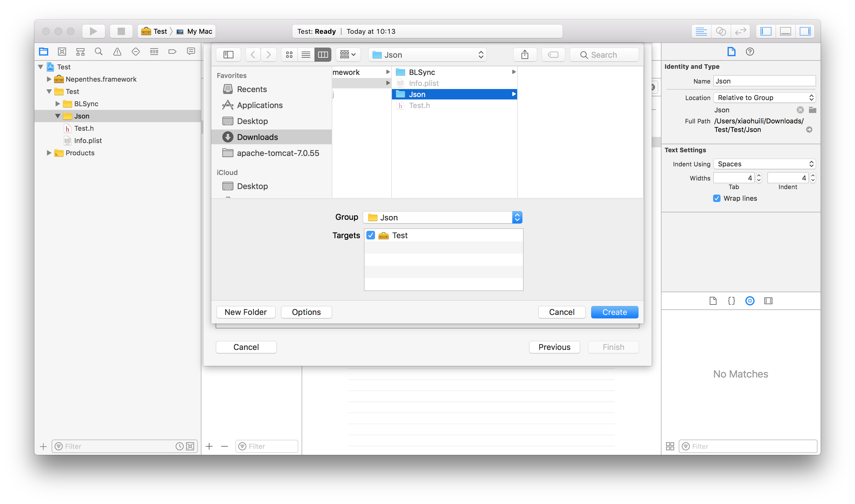Toggle the save dialog sidebar
This screenshot has width=855, height=504.
click(x=228, y=55)
